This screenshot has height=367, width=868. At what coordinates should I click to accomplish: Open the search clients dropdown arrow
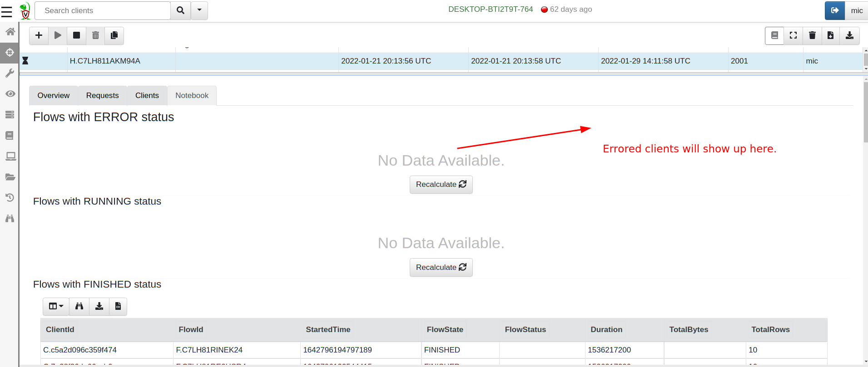point(199,10)
